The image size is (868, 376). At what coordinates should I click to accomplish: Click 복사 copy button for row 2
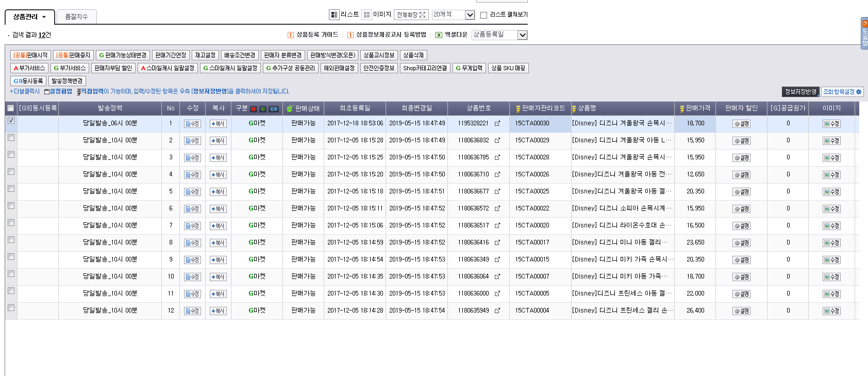pos(218,141)
